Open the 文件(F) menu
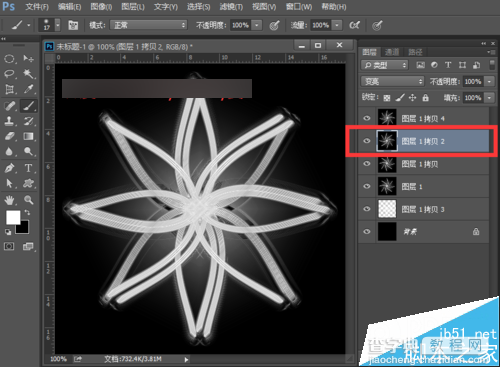Viewport: 500px width, 367px height. pos(37,7)
